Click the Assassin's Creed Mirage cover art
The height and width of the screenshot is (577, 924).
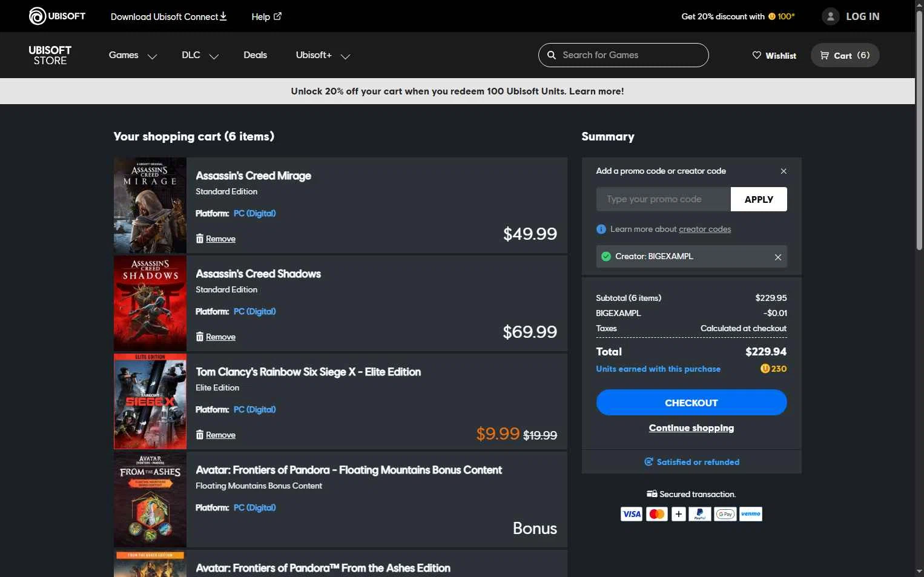click(150, 205)
